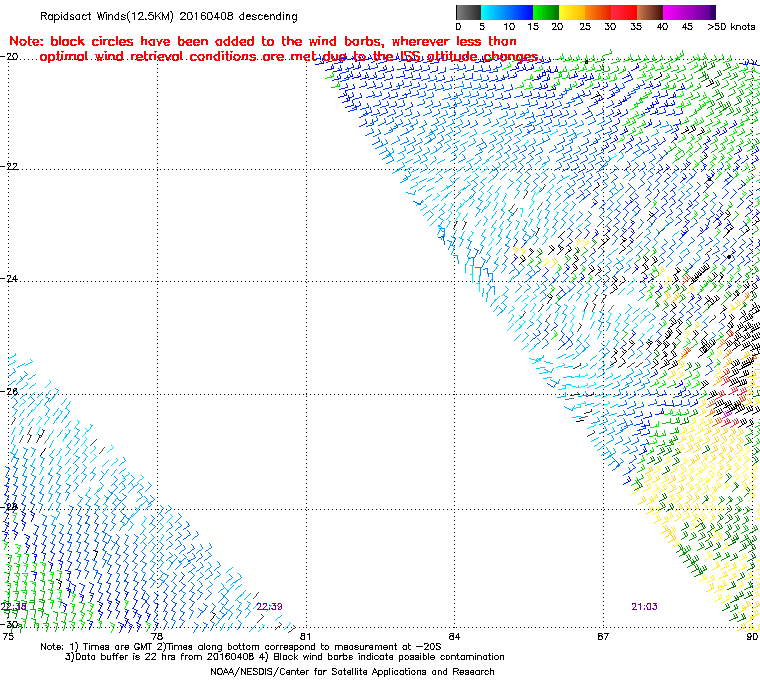The image size is (760, 688).
Task: Click the '78' longitude axis label
Action: pyautogui.click(x=157, y=637)
